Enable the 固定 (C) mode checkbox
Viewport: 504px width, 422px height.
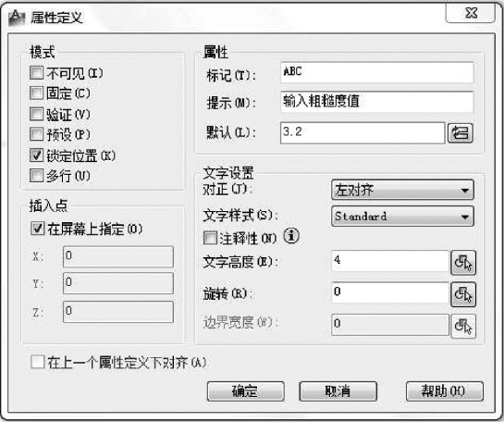pos(36,93)
